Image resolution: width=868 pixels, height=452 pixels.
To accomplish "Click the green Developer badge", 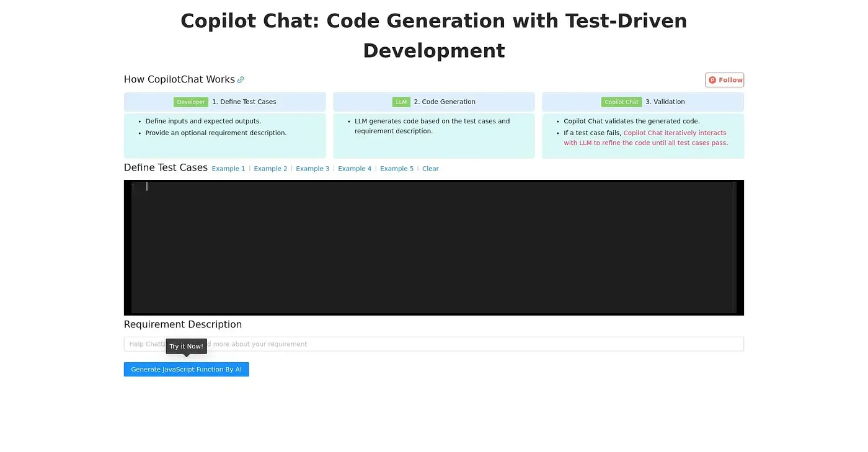I will coord(191,102).
